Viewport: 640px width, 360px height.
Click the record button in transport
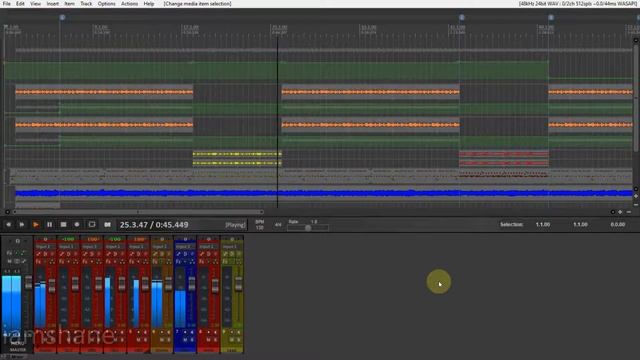tap(77, 224)
